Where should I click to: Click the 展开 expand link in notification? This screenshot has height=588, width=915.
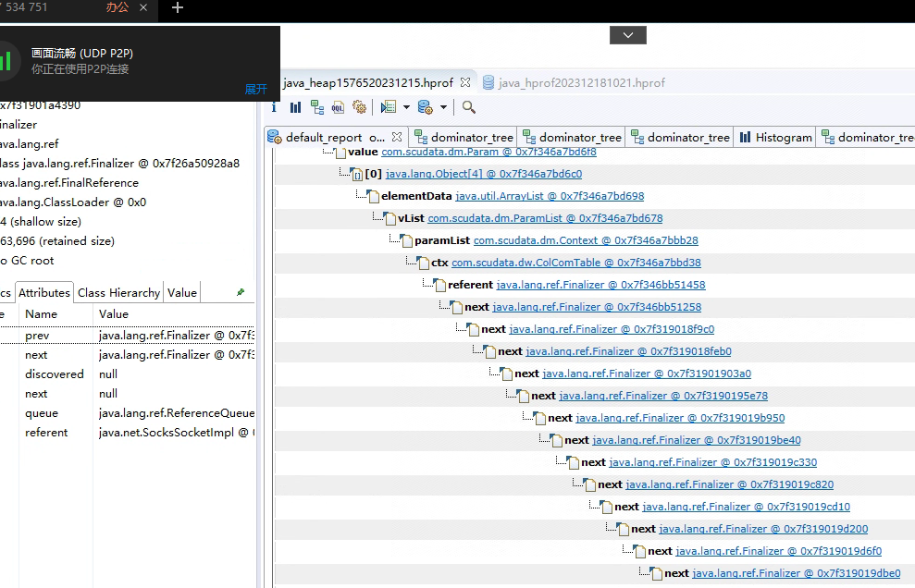click(x=255, y=89)
